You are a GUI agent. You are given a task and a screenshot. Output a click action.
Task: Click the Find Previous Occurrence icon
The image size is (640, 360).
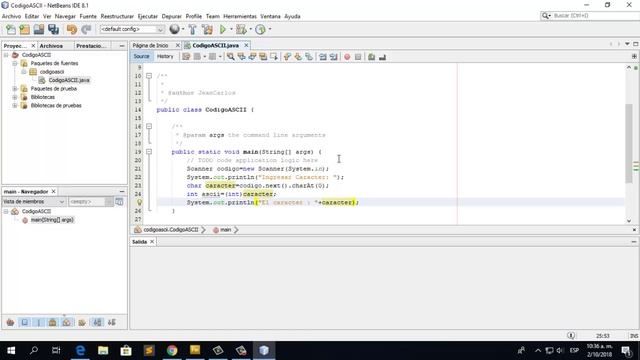(242, 57)
